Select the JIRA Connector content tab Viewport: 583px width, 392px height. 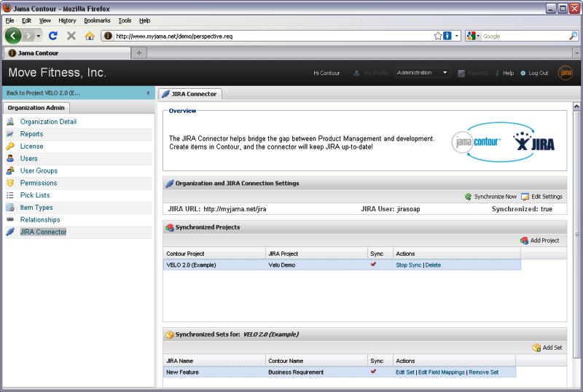coord(190,94)
